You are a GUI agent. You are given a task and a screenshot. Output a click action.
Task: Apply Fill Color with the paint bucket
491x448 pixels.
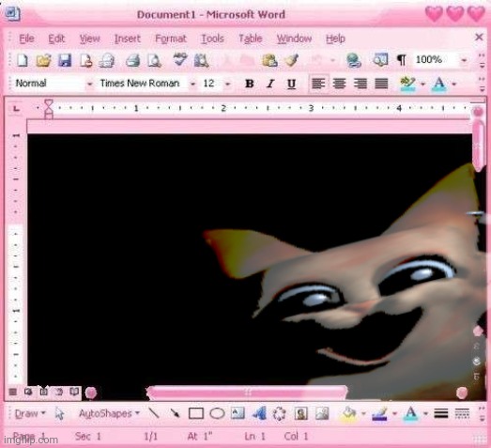tap(348, 413)
